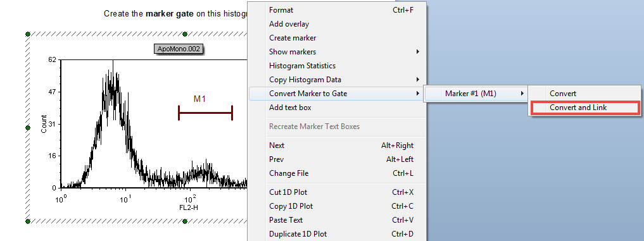Image resolution: width=644 pixels, height=241 pixels.
Task: Open Histogram Statistics
Action: click(337, 66)
